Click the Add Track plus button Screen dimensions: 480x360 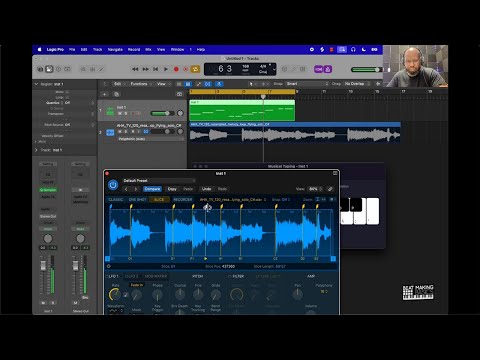click(x=105, y=94)
